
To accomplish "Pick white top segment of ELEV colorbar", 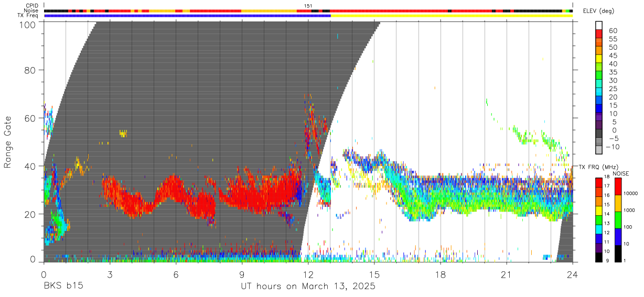I will click(x=599, y=25).
